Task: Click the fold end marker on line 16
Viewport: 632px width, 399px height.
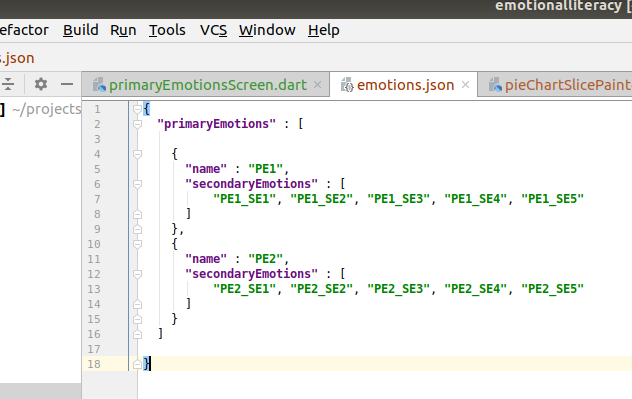Action: click(x=137, y=334)
